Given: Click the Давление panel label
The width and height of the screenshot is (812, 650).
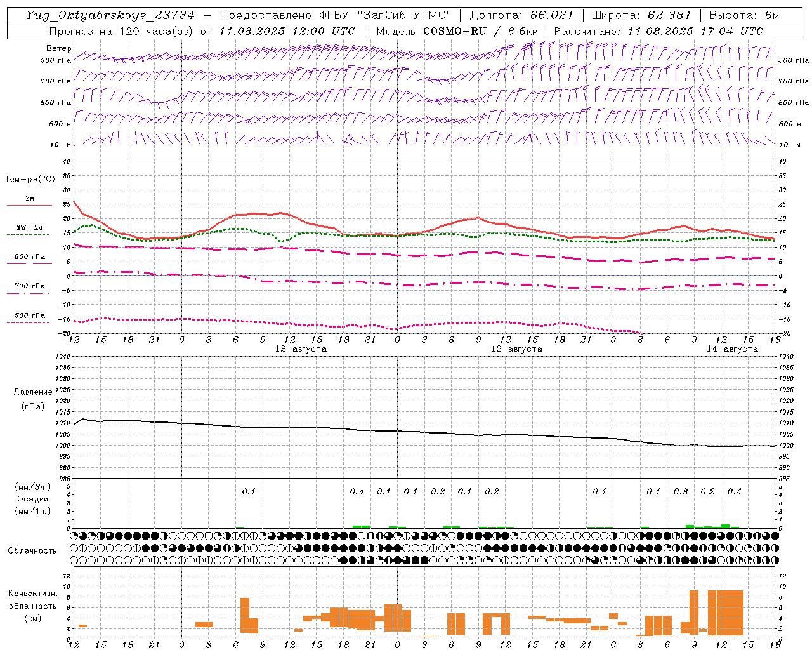Looking at the screenshot, I should click(33, 392).
